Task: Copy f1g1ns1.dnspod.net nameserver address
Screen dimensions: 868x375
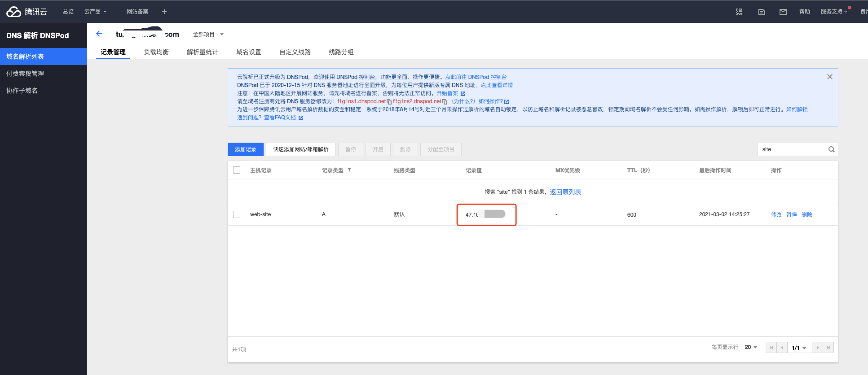Action: 389,102
